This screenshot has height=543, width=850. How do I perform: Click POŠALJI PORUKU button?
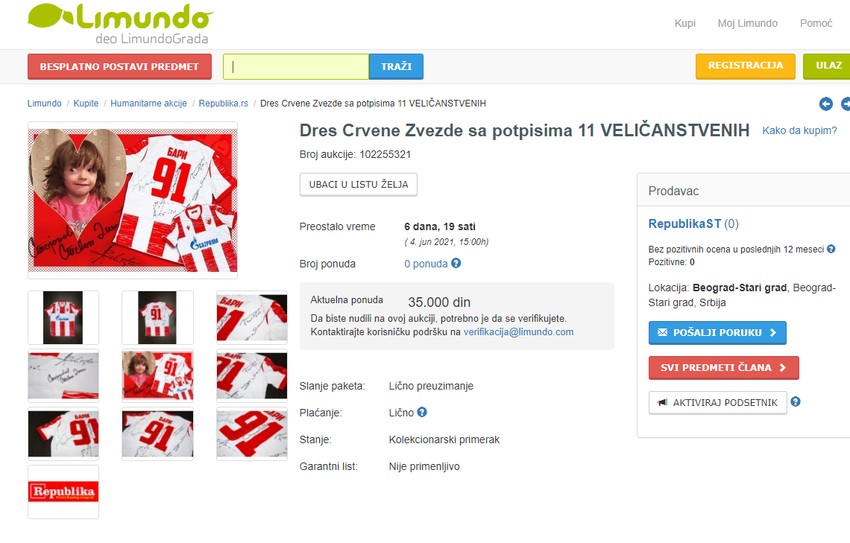[x=717, y=333]
